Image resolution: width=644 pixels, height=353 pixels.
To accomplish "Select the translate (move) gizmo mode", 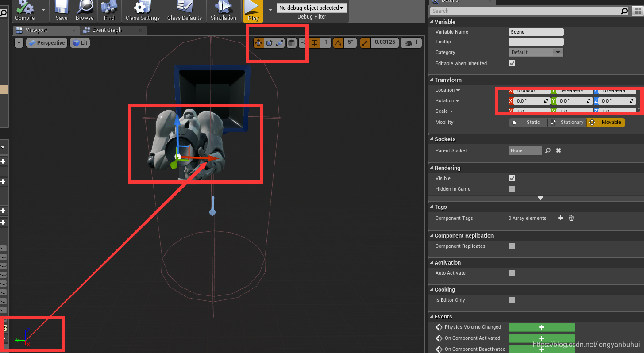I will click(x=258, y=43).
